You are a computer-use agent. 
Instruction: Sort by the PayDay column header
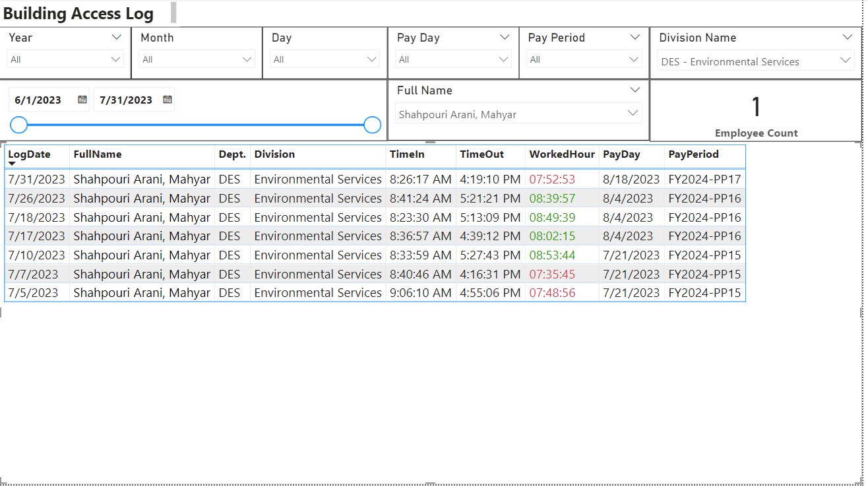(621, 154)
